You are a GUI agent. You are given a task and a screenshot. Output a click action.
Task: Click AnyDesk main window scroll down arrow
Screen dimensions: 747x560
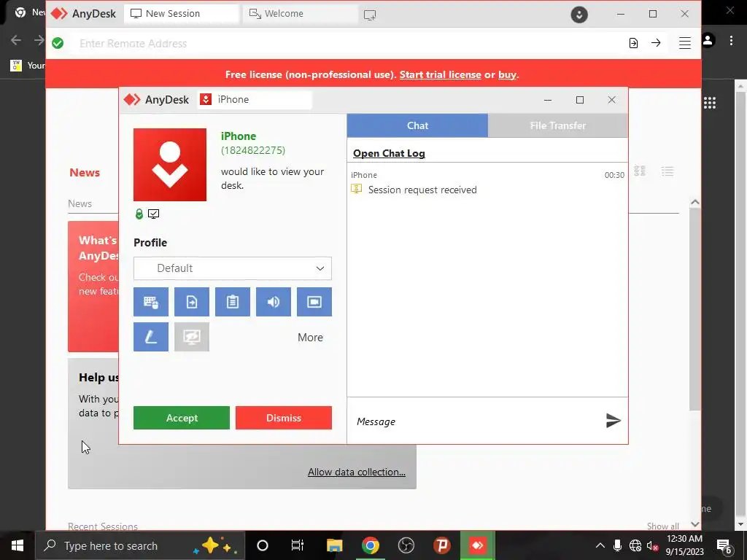click(695, 524)
